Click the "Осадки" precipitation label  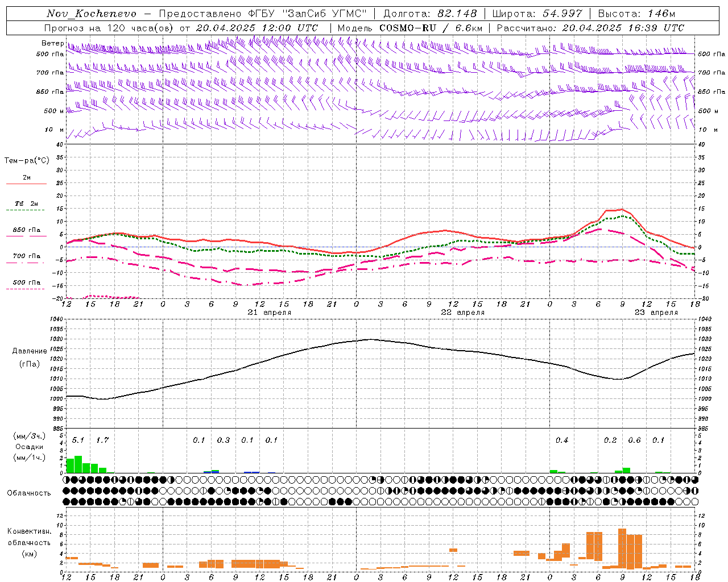point(30,447)
